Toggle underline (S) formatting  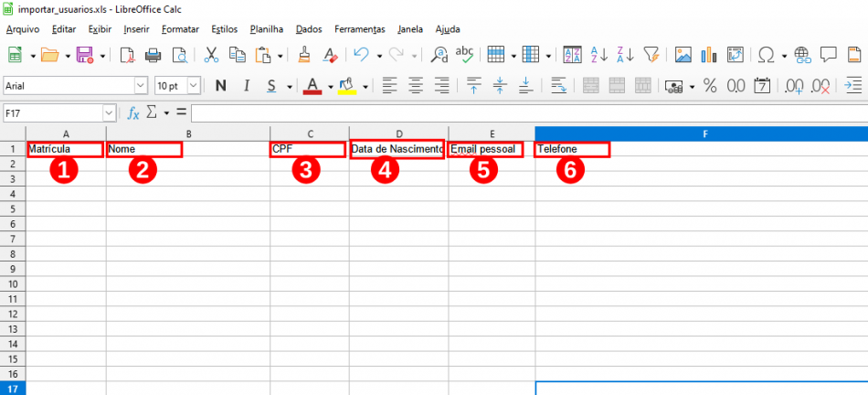pos(271,86)
